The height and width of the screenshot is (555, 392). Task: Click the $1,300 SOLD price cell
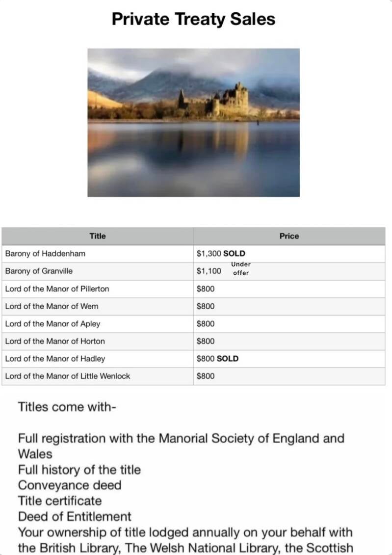(x=221, y=254)
